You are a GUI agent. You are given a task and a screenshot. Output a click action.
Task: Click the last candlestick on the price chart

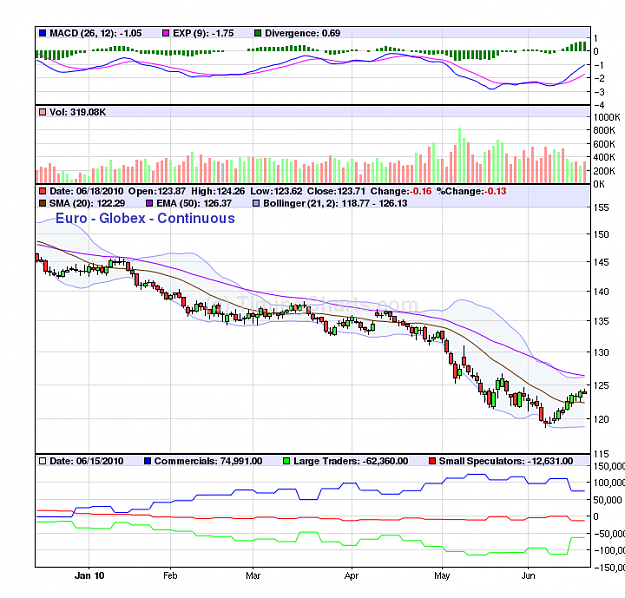click(x=585, y=393)
